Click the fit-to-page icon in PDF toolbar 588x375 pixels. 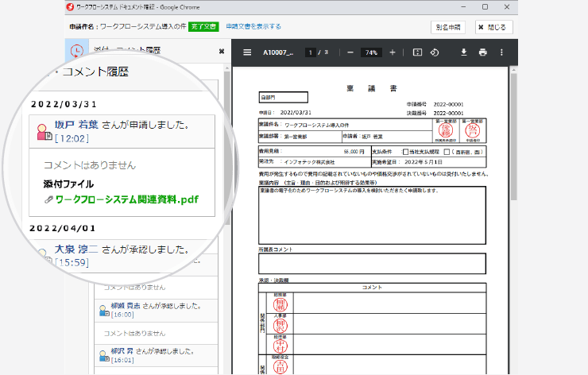(x=417, y=52)
